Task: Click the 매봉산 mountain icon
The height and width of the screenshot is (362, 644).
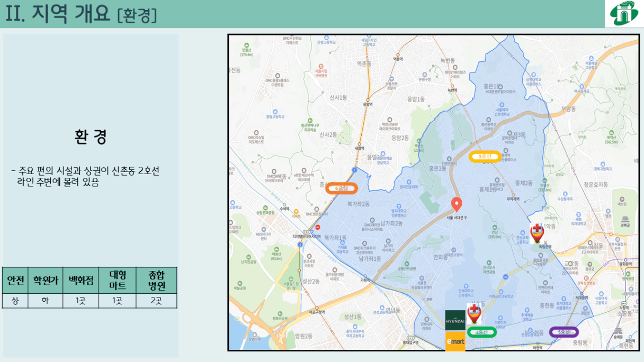Action: (276, 249)
